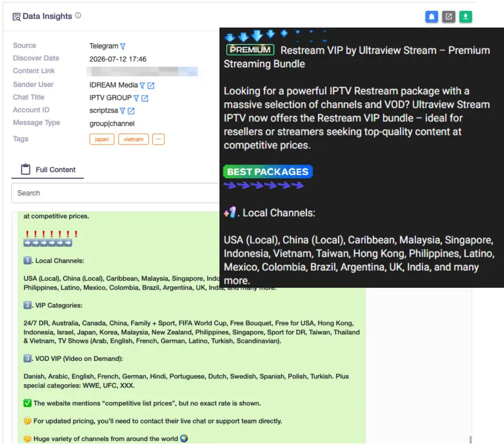Click the blue notification bell icon
Image resolution: width=504 pixels, height=444 pixels.
click(x=431, y=17)
